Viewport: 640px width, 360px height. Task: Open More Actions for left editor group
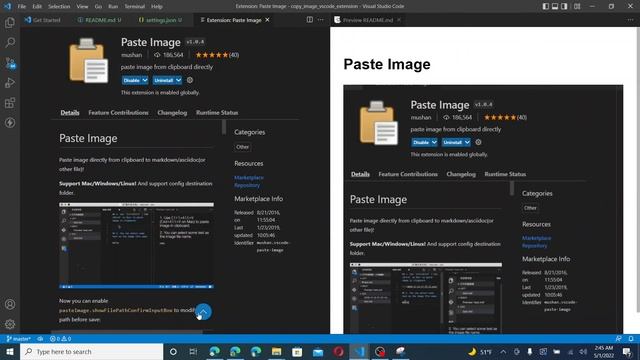click(321, 20)
